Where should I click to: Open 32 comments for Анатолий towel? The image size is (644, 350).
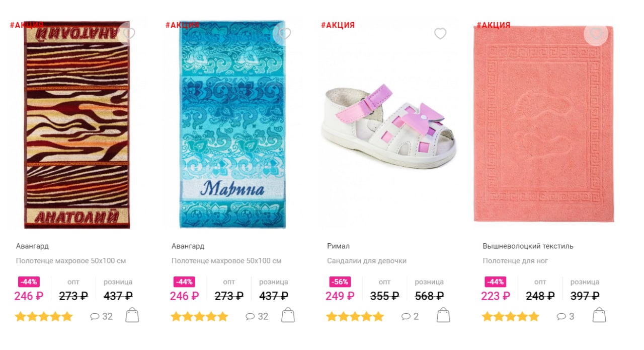pos(101,316)
